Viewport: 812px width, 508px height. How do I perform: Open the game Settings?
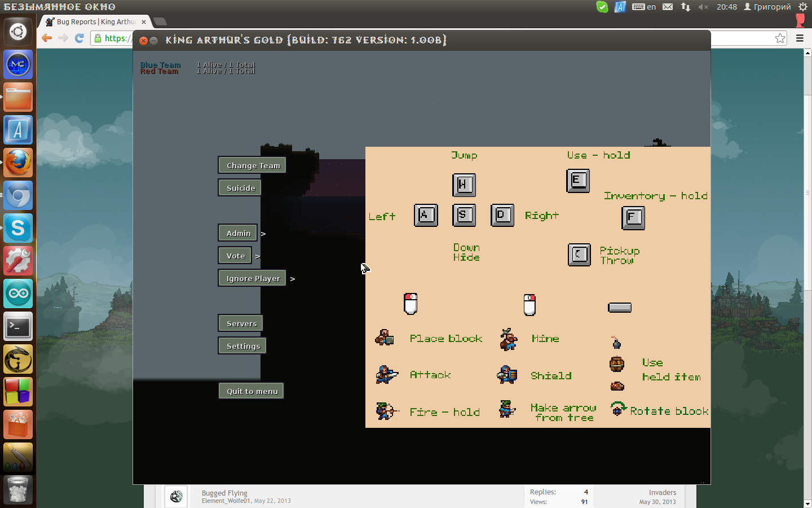(242, 346)
